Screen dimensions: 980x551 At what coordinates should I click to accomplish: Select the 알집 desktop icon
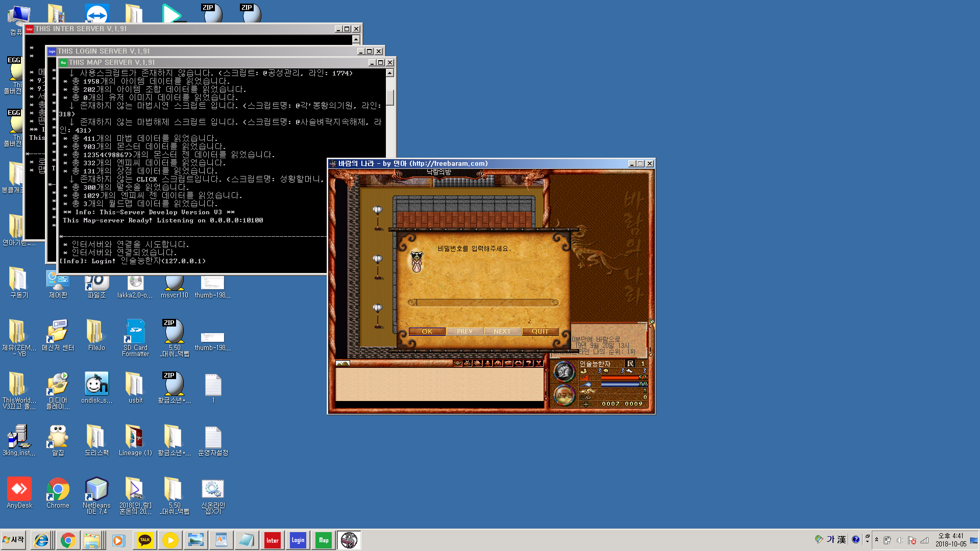(x=58, y=440)
